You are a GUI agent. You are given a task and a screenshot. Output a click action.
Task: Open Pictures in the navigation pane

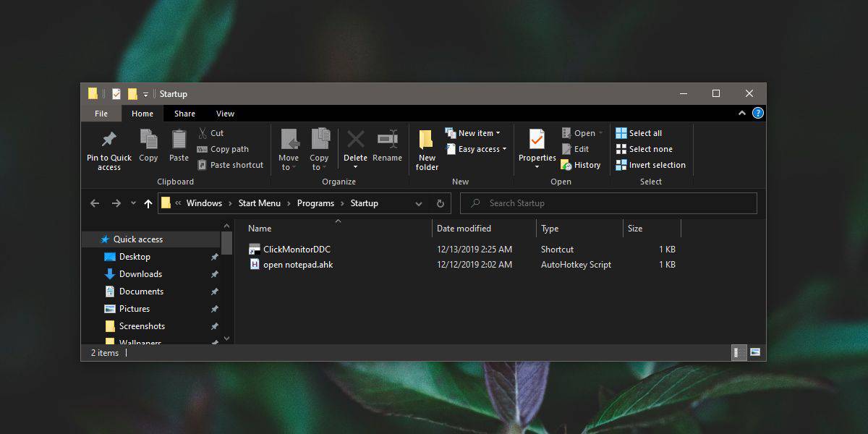[x=135, y=309]
